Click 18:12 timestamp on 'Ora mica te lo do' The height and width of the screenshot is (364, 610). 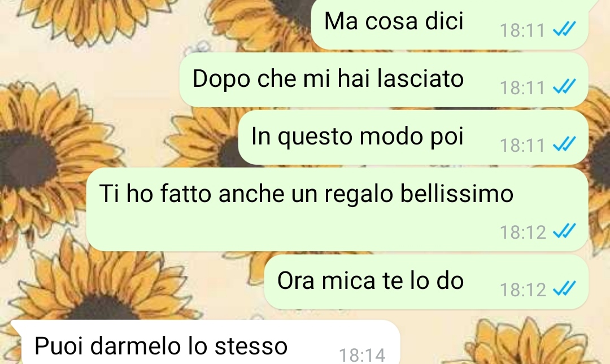(x=523, y=290)
